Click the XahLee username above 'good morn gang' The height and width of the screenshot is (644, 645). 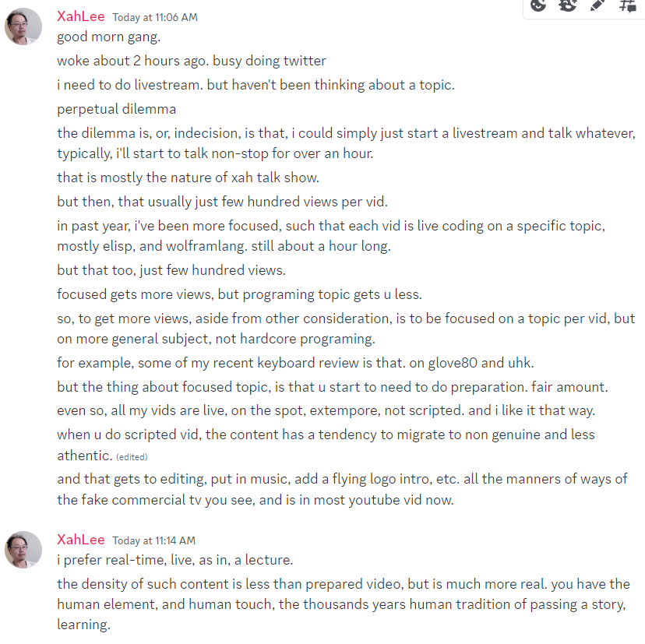coord(80,16)
